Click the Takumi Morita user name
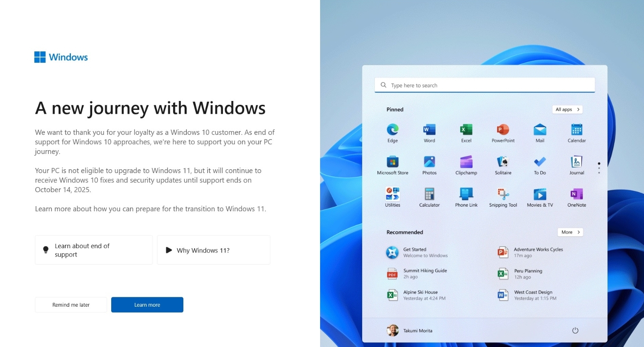Viewport: 644px width, 347px height. click(418, 330)
